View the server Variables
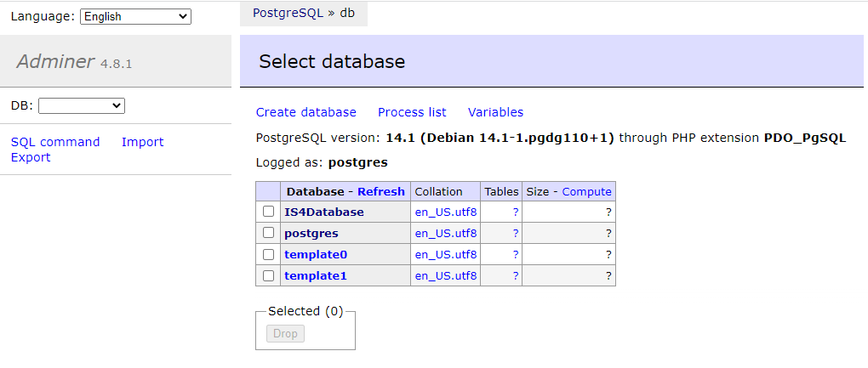This screenshot has height=368, width=868. [495, 112]
